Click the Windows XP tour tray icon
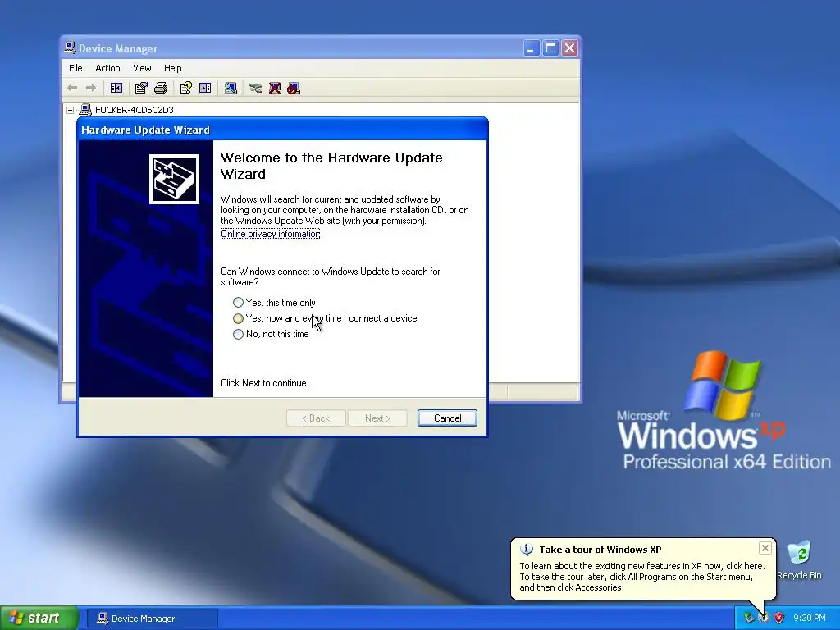The height and width of the screenshot is (630, 840). [764, 618]
